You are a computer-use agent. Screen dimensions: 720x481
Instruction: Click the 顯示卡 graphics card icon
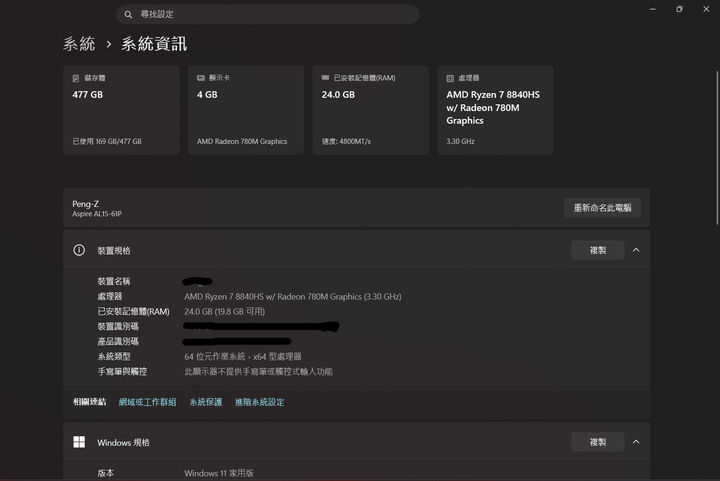201,78
